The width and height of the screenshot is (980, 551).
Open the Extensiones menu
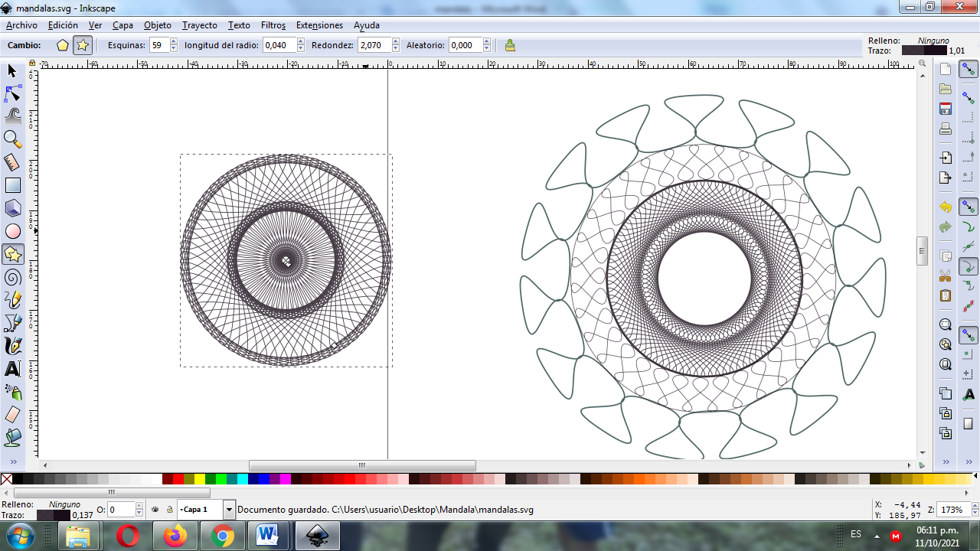(x=319, y=25)
